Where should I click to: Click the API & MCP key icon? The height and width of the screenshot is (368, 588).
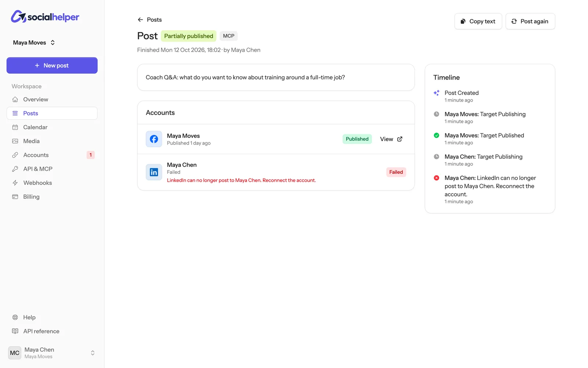(x=15, y=169)
